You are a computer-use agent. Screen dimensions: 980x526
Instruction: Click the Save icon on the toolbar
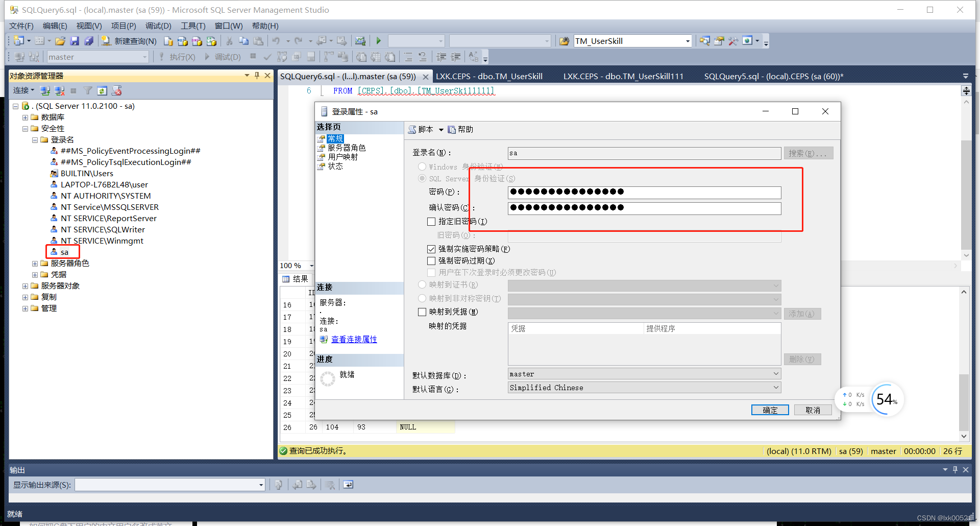tap(75, 41)
